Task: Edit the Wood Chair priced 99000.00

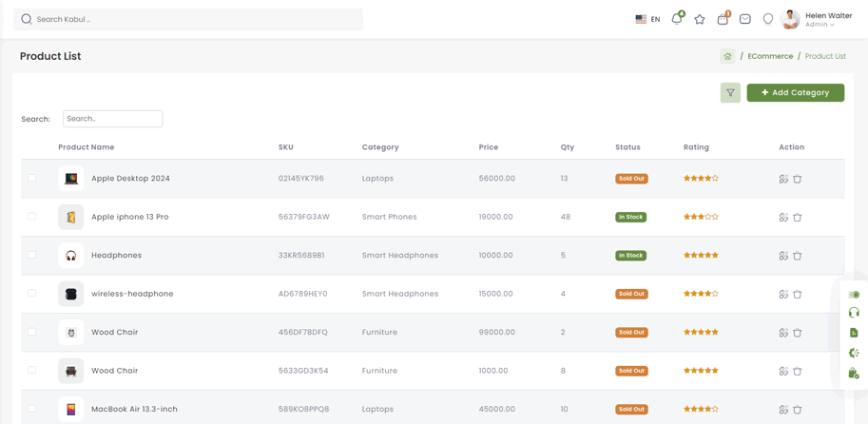Action: [783, 333]
